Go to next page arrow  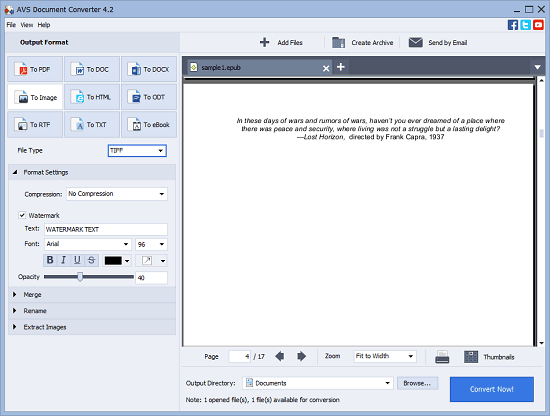point(301,356)
